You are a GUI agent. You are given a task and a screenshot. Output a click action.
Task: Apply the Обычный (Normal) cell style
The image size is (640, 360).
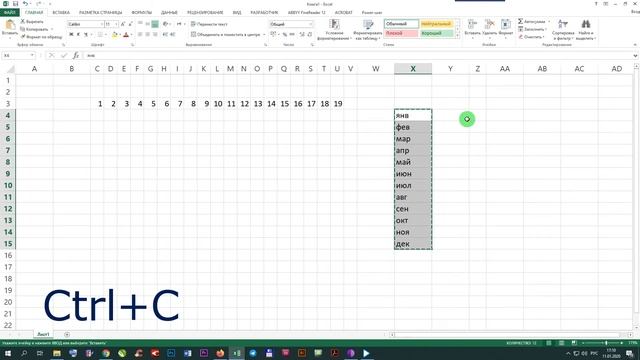pos(401,24)
